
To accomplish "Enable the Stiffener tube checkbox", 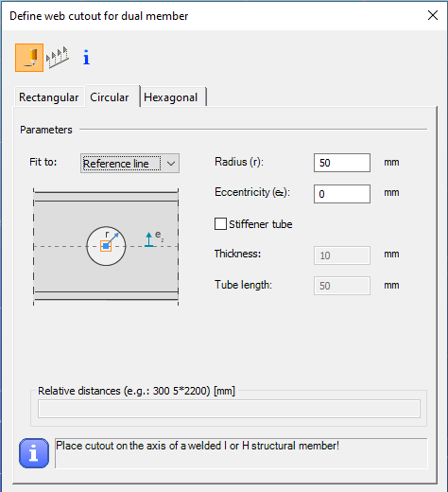I will (220, 224).
